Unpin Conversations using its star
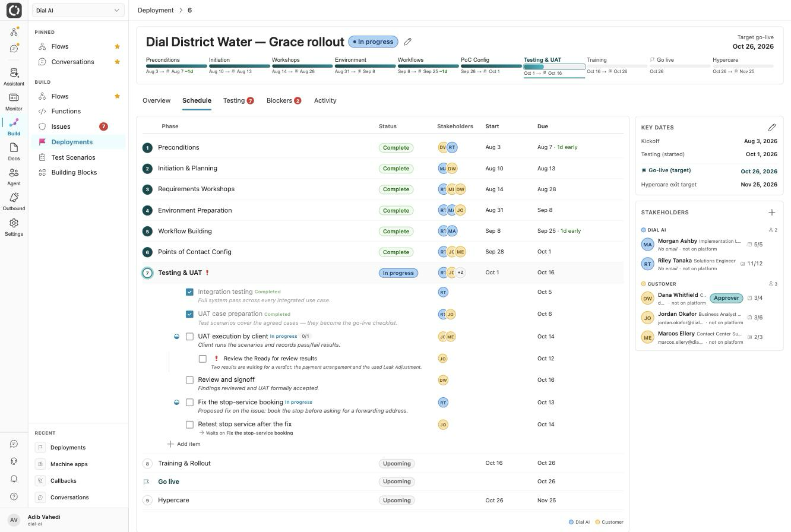The width and height of the screenshot is (791, 532). 117,62
